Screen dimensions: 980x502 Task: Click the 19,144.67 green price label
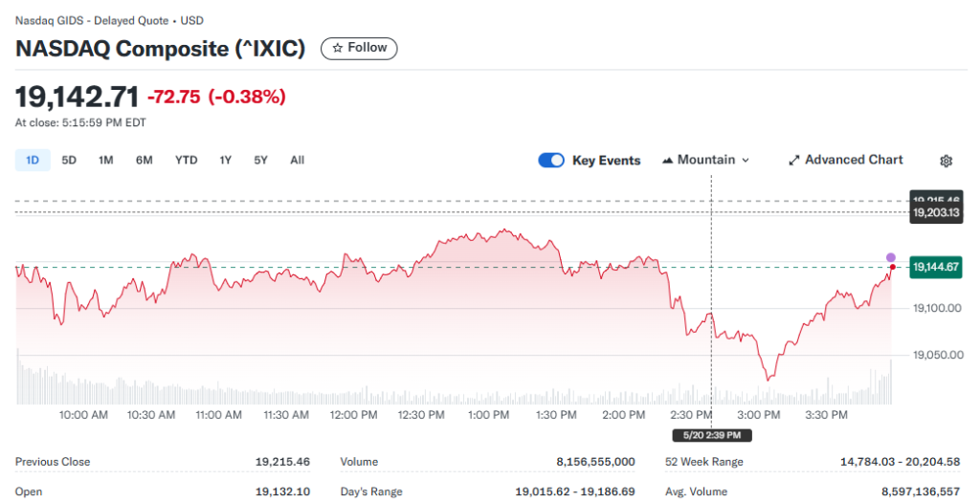point(936,267)
